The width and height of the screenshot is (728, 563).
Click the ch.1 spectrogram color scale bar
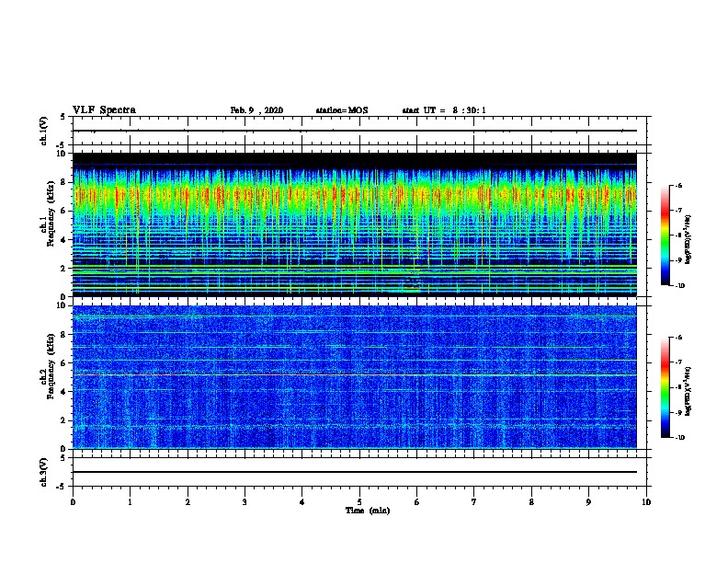pos(665,236)
